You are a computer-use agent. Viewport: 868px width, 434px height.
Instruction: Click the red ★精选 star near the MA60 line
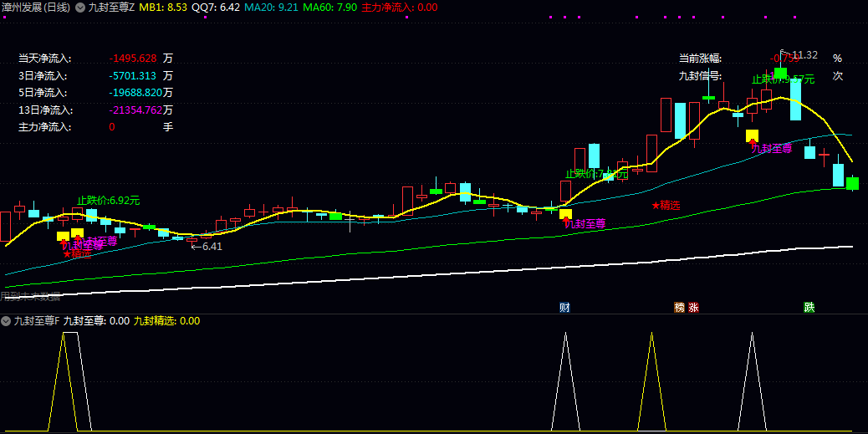[x=666, y=206]
